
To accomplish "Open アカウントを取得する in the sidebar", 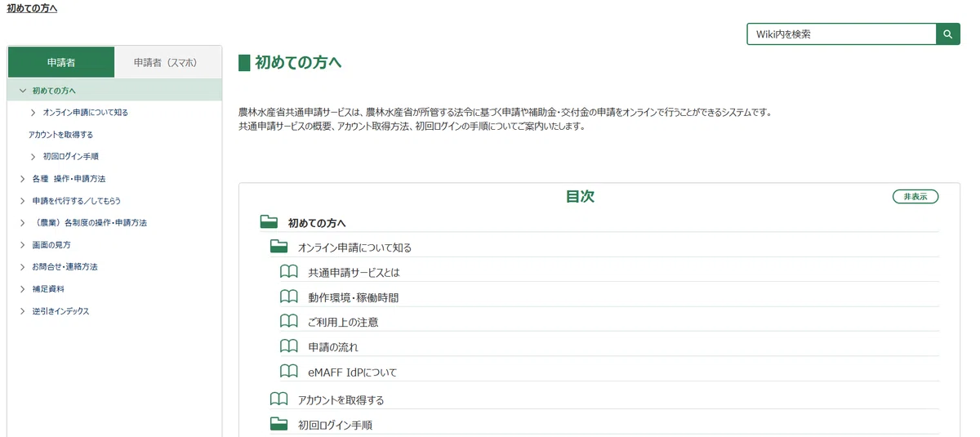I will point(60,134).
